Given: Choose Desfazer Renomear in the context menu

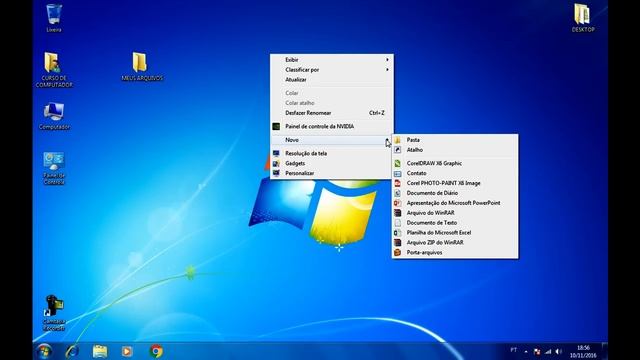Looking at the screenshot, I should point(331,113).
